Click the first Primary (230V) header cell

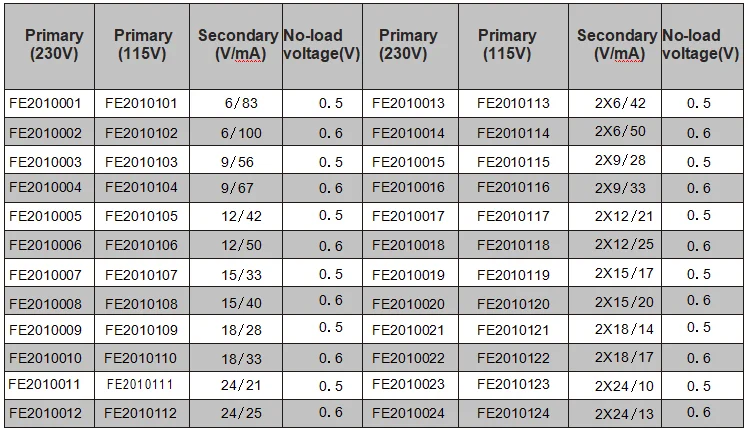pyautogui.click(x=49, y=46)
